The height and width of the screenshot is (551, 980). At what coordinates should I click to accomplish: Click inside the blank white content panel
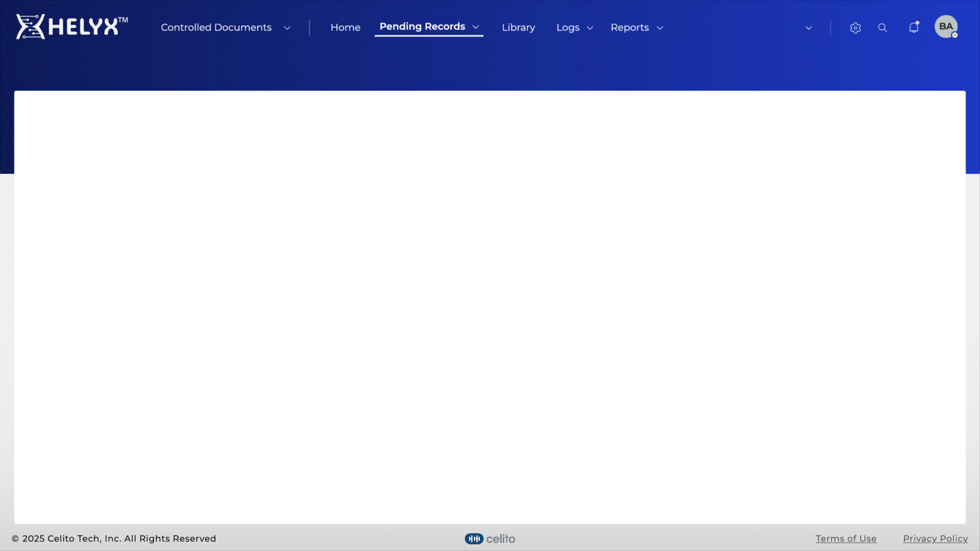click(490, 306)
